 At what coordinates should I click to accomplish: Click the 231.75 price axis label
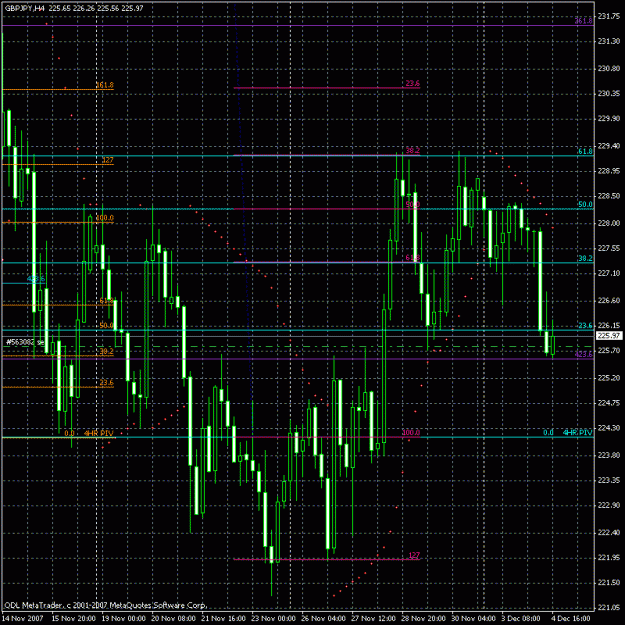(609, 16)
